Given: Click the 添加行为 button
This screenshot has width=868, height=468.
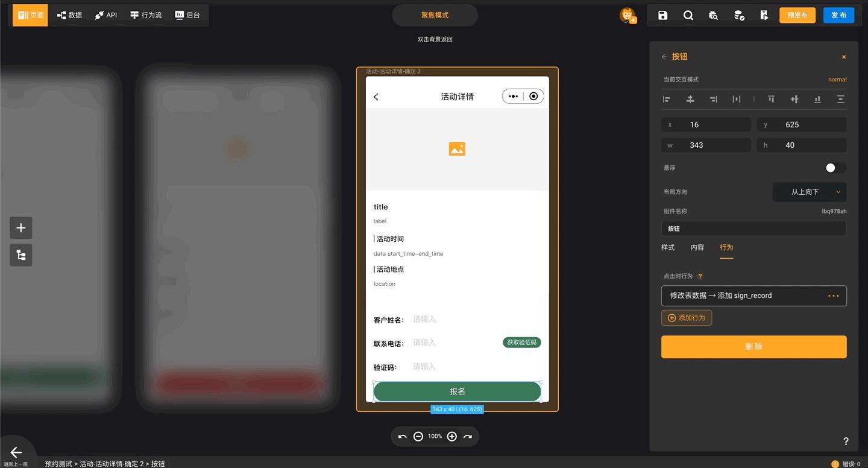Looking at the screenshot, I should click(x=687, y=318).
